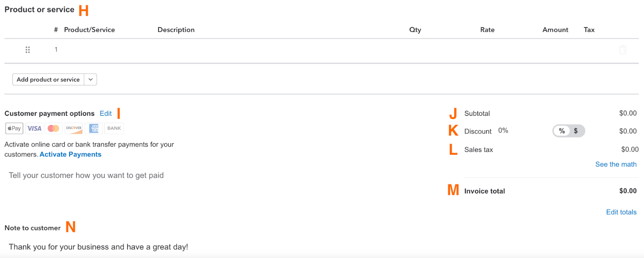Click the Activate Payments link
The height and width of the screenshot is (258, 644).
coord(70,154)
